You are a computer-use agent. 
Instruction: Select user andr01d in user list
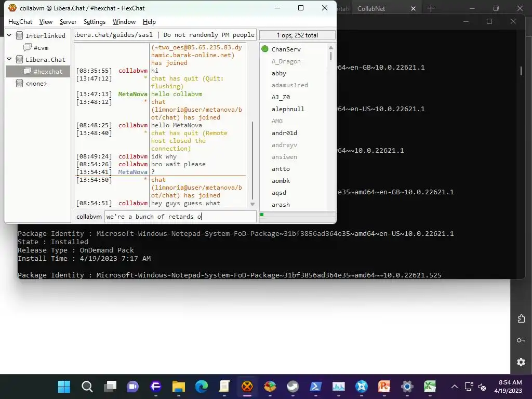click(284, 133)
